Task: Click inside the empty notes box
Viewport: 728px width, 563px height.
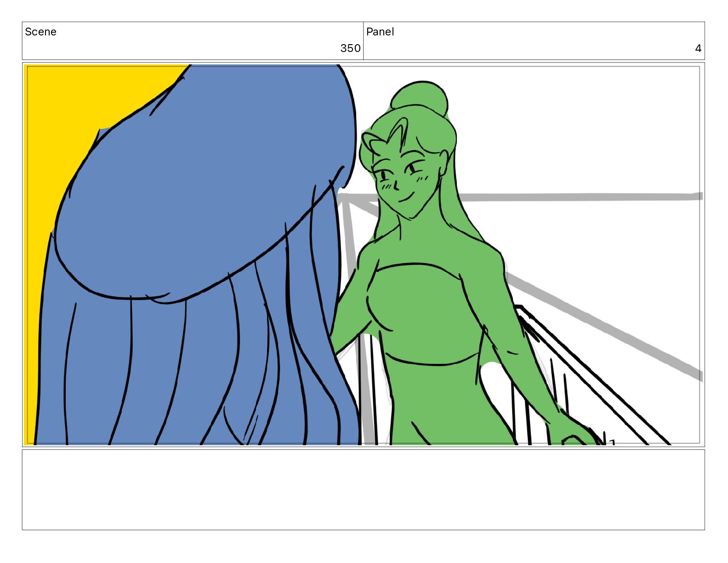Action: coord(363,489)
